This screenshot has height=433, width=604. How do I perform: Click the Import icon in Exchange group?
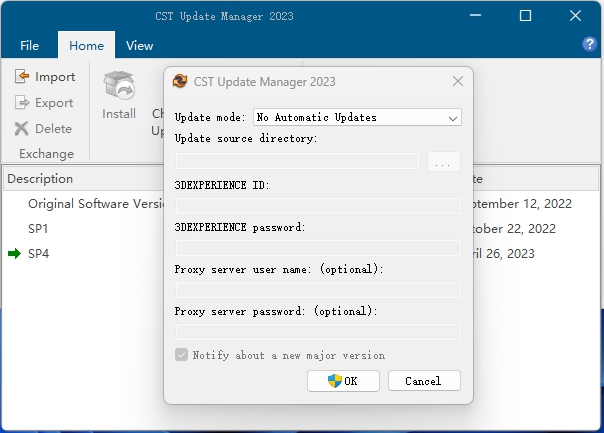pyautogui.click(x=22, y=76)
